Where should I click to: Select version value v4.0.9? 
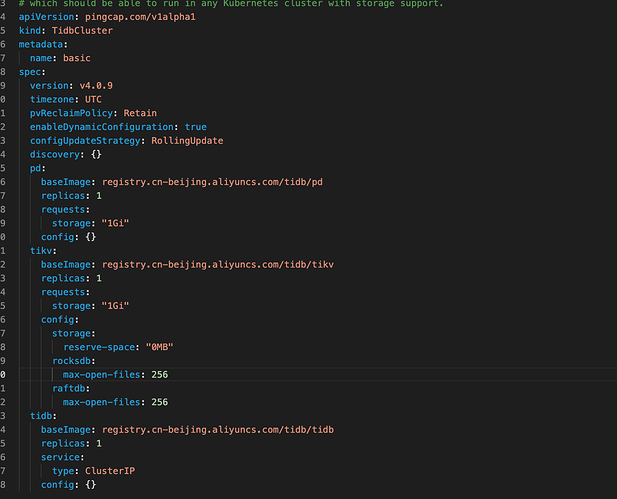(x=96, y=86)
